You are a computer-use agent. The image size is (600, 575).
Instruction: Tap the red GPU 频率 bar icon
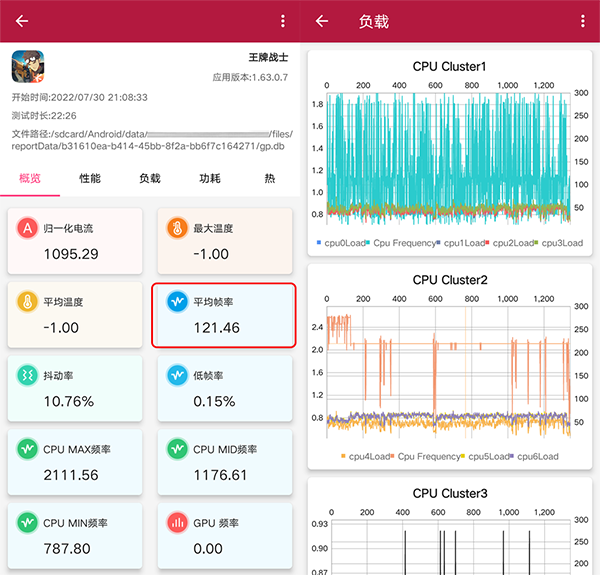177,522
